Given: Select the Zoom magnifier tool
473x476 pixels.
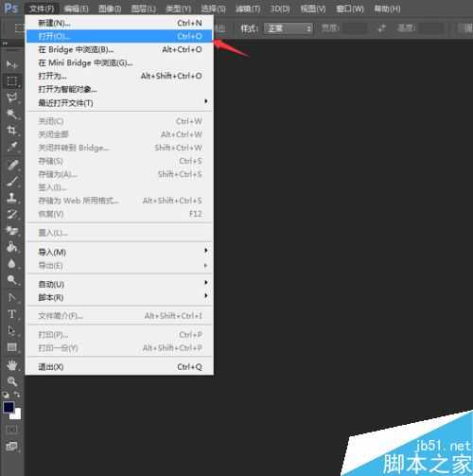Looking at the screenshot, I should 11,381.
